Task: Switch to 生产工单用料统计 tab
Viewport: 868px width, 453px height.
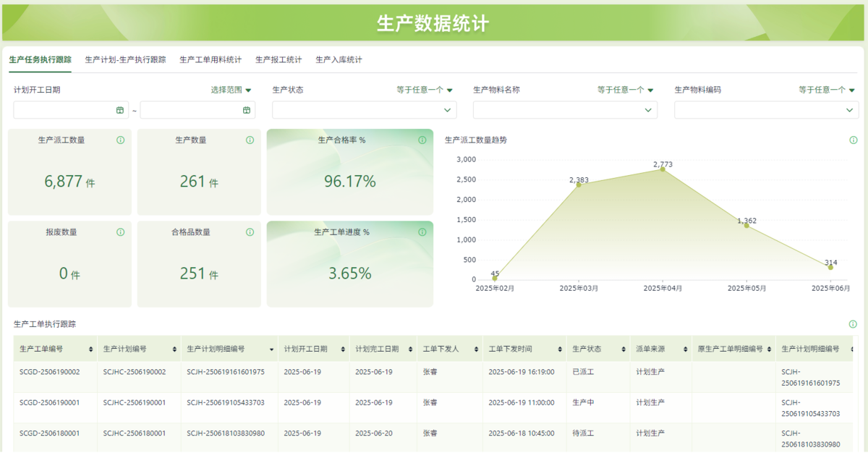Action: (x=210, y=60)
